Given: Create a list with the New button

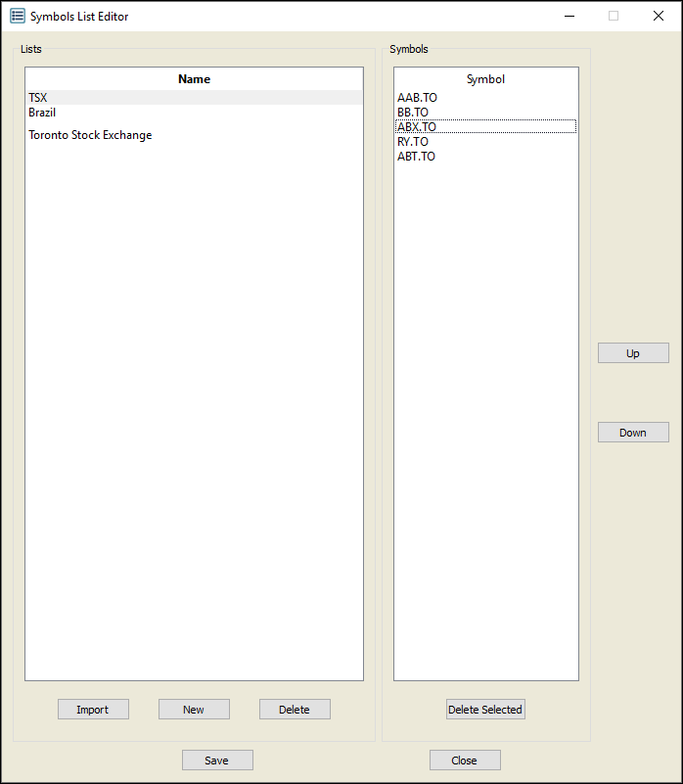Looking at the screenshot, I should pyautogui.click(x=194, y=710).
